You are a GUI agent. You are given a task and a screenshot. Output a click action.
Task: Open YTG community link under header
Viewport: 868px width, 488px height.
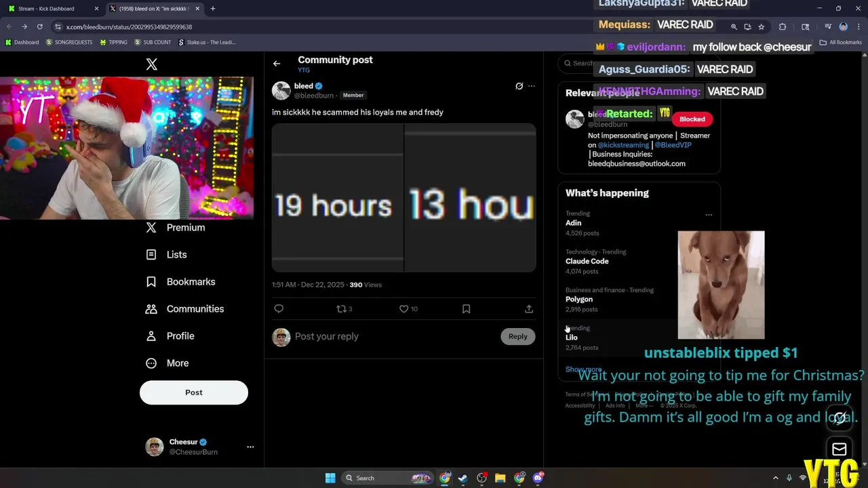304,70
